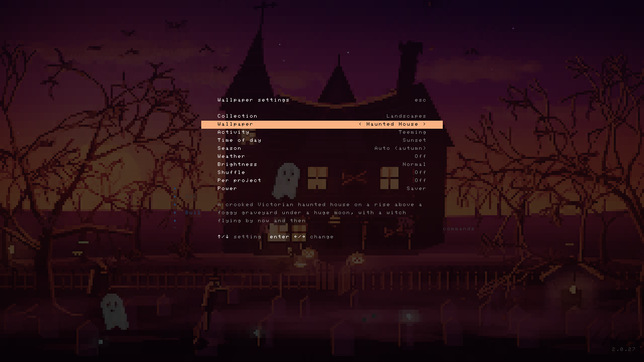Toggle the Per project Off value

421,180
